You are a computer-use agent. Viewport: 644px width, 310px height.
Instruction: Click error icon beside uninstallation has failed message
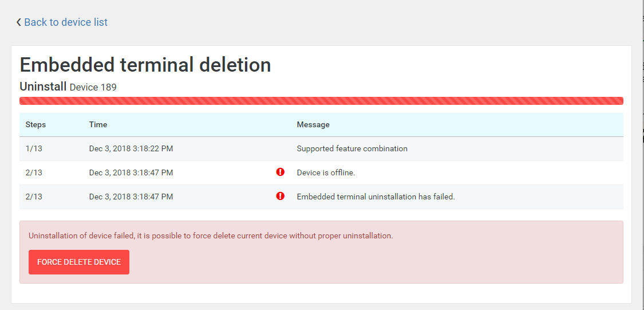click(280, 196)
